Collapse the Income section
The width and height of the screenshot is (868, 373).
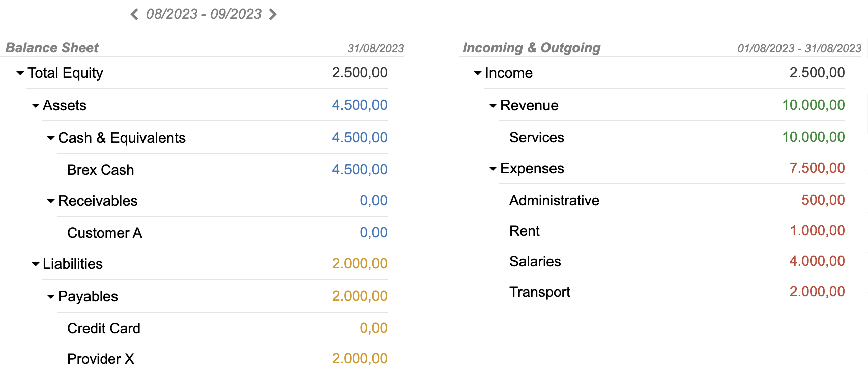(477, 73)
